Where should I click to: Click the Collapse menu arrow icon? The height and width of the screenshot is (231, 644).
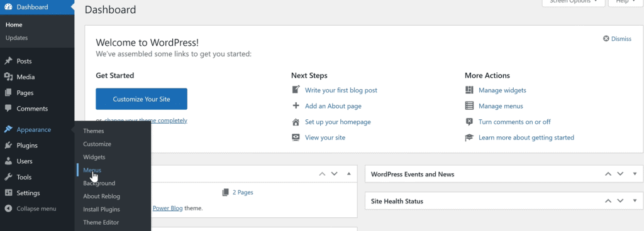[8, 208]
